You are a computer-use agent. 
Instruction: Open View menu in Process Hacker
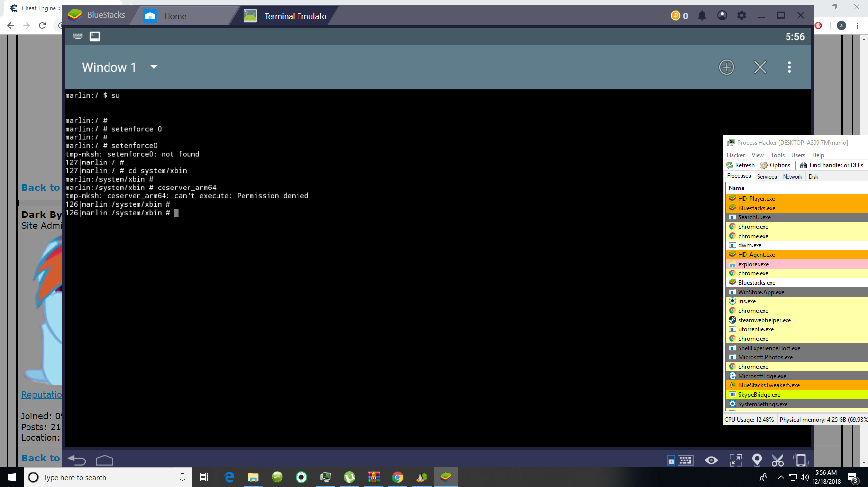758,155
